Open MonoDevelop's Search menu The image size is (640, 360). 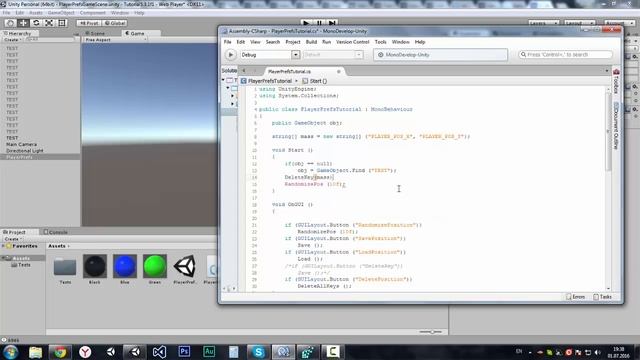click(x=273, y=42)
